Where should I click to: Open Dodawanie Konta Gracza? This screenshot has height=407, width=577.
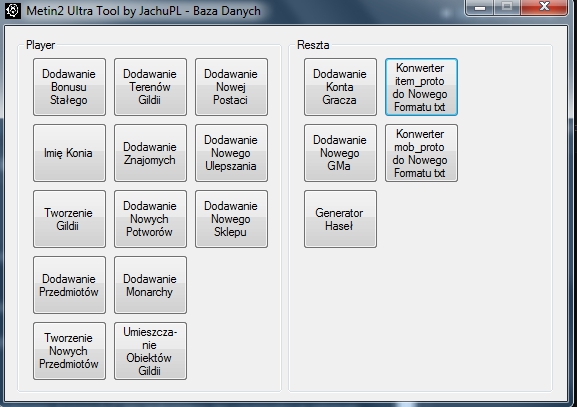(x=340, y=87)
